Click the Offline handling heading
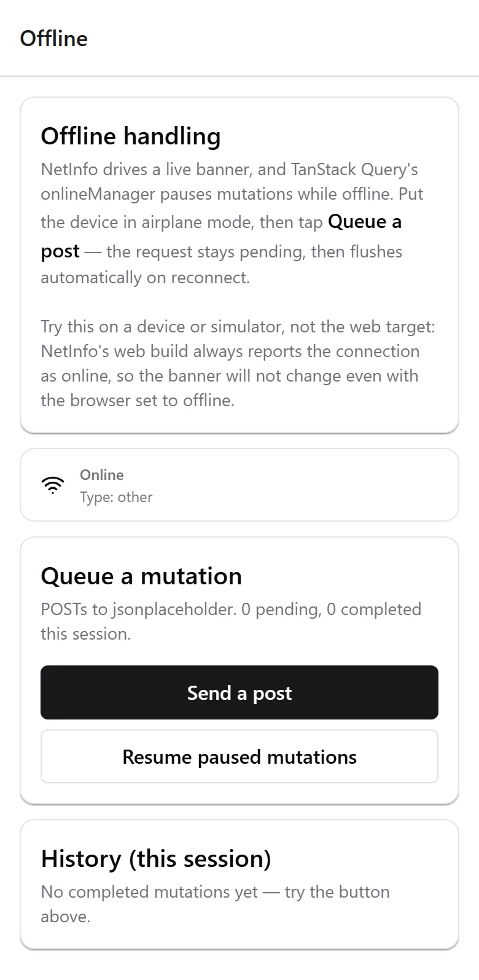479x980 pixels. pyautogui.click(x=131, y=136)
